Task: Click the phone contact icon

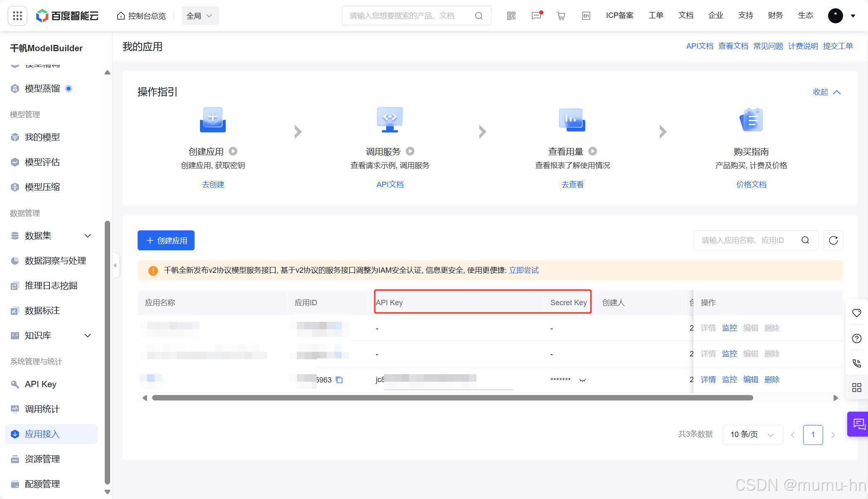Action: (x=857, y=363)
